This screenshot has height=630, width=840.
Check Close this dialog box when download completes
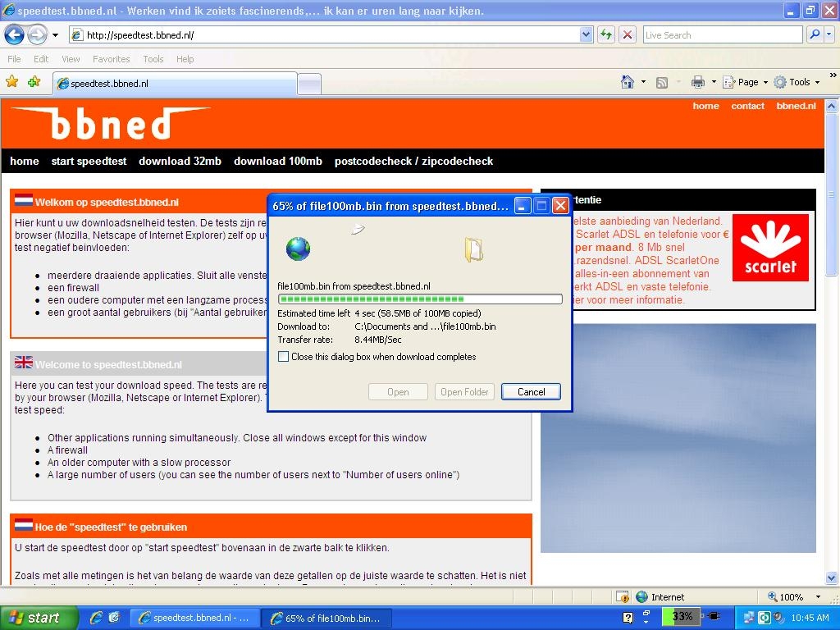tap(283, 357)
